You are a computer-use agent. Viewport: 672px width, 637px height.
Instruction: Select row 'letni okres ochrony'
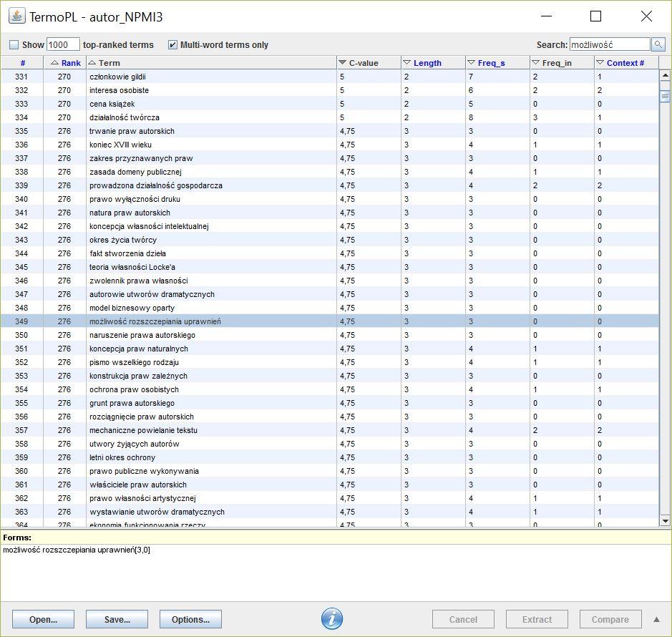330,457
